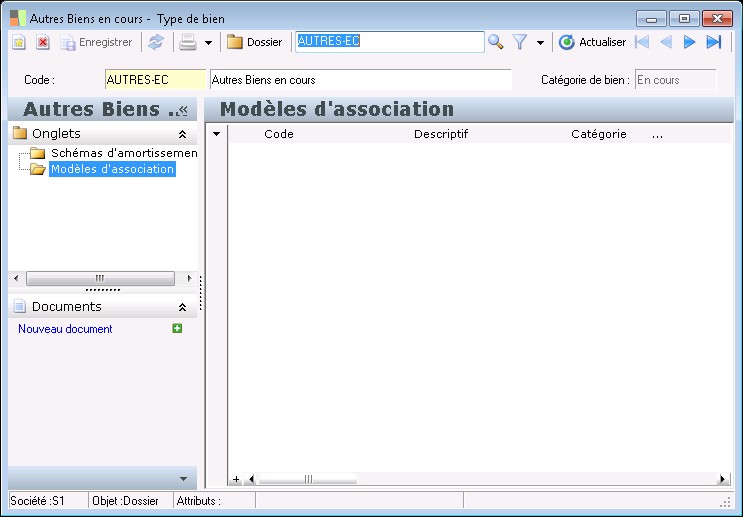This screenshot has width=743, height=517.
Task: Click the printer icon
Action: [x=188, y=42]
